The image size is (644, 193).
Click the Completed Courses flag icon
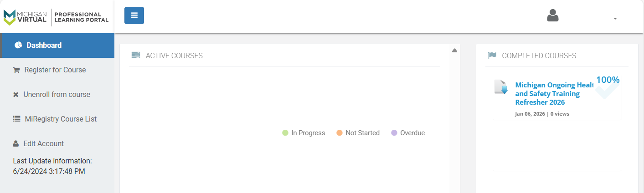click(x=492, y=56)
